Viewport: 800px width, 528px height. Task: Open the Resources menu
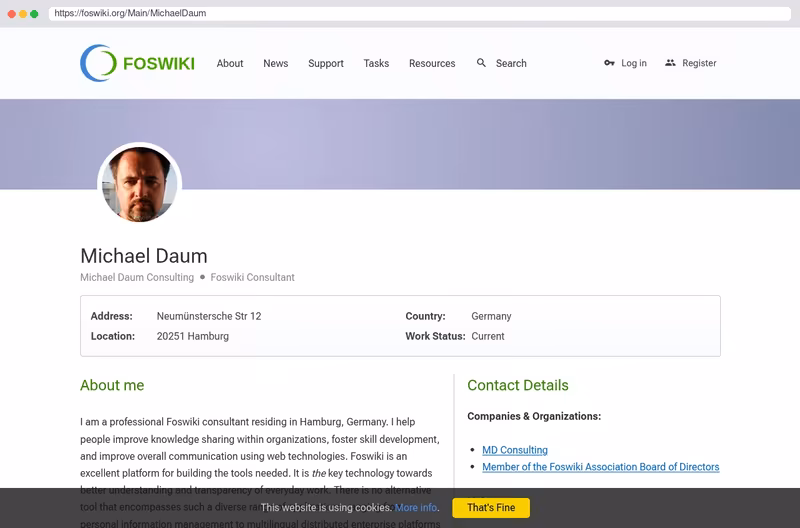432,63
